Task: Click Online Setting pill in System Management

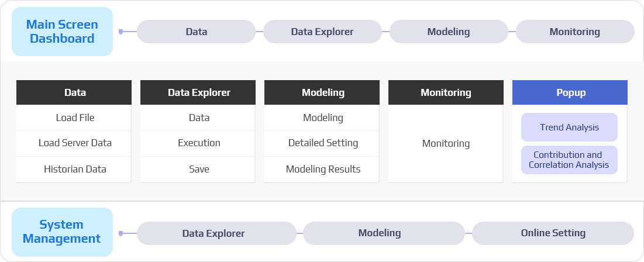Action: click(x=553, y=233)
